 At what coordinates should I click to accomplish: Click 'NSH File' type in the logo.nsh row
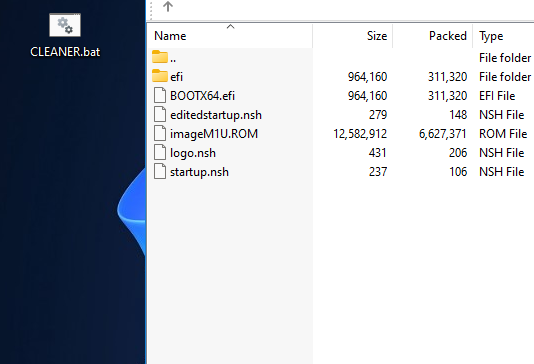click(501, 153)
